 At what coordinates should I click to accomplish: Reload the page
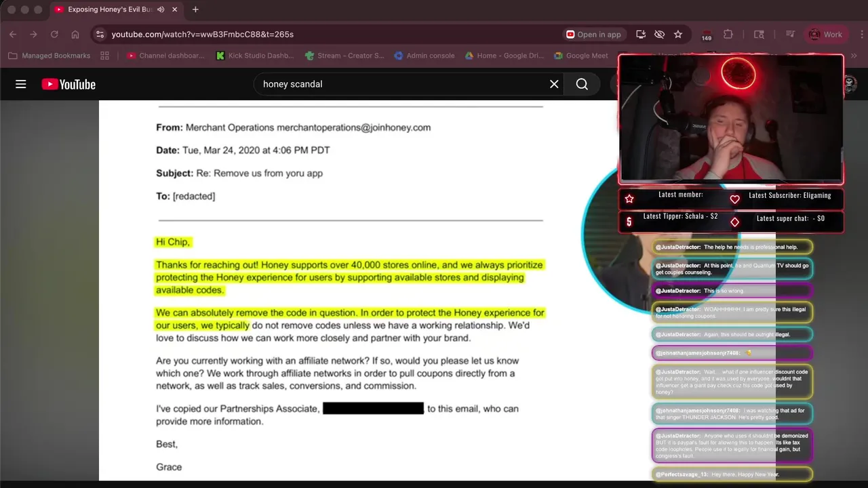pyautogui.click(x=54, y=34)
